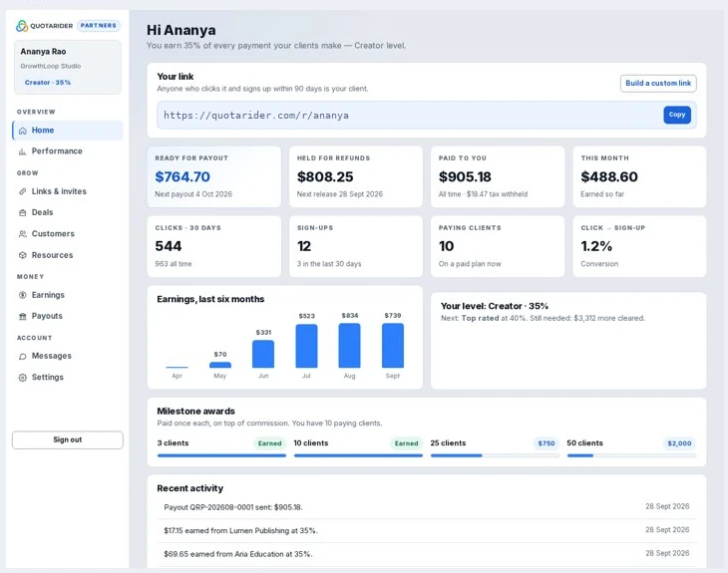Click the Payout QRP-202608-0001 sent activity row
The image size is (728, 573).
click(x=426, y=507)
